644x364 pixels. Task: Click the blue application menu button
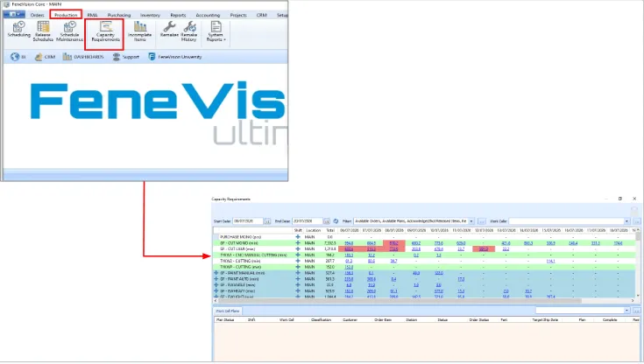tap(14, 14)
